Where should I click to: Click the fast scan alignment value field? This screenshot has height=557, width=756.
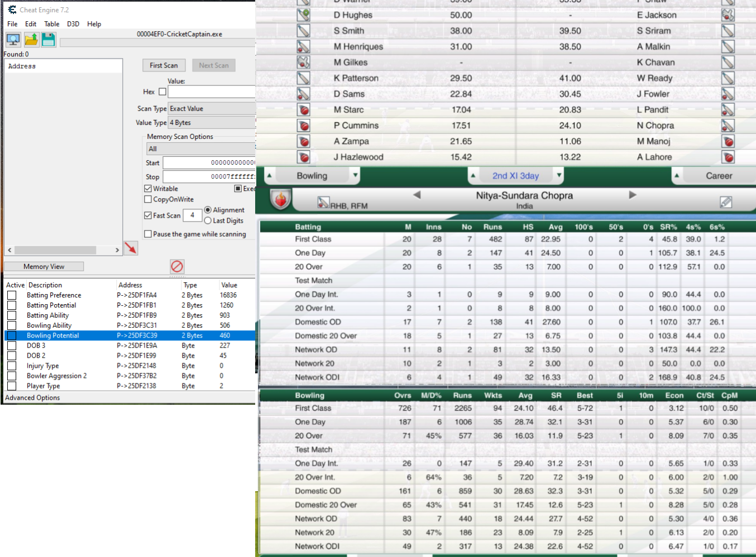[192, 215]
